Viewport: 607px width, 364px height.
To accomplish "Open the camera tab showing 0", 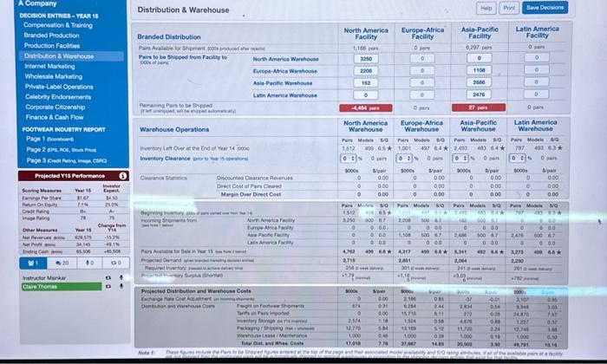I will (x=115, y=263).
